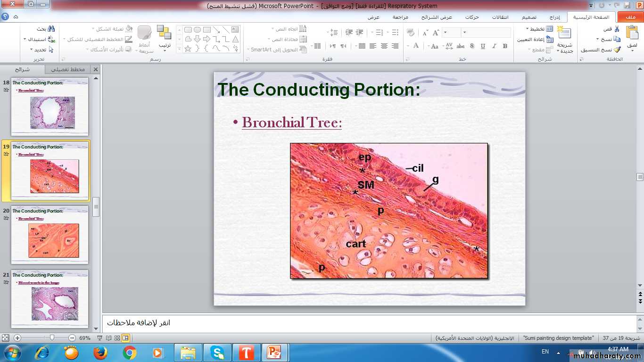Viewport: 644px width, 362px height.
Task: Click the Find (بحث) binoculars icon
Action: [x=51, y=29]
